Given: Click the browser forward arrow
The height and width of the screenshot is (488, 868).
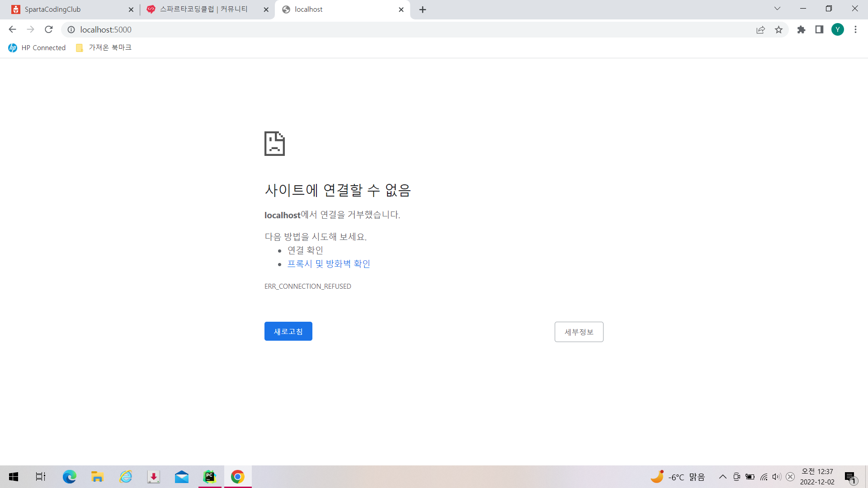Looking at the screenshot, I should click(30, 29).
